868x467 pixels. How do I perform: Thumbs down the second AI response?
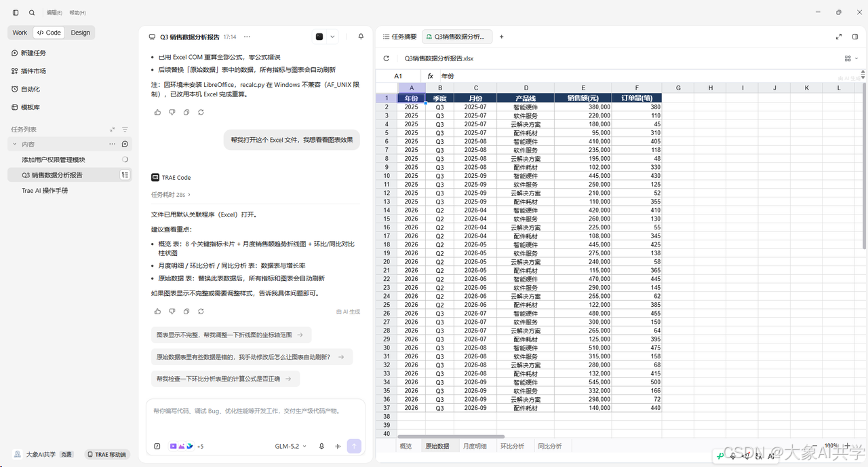pos(172,312)
